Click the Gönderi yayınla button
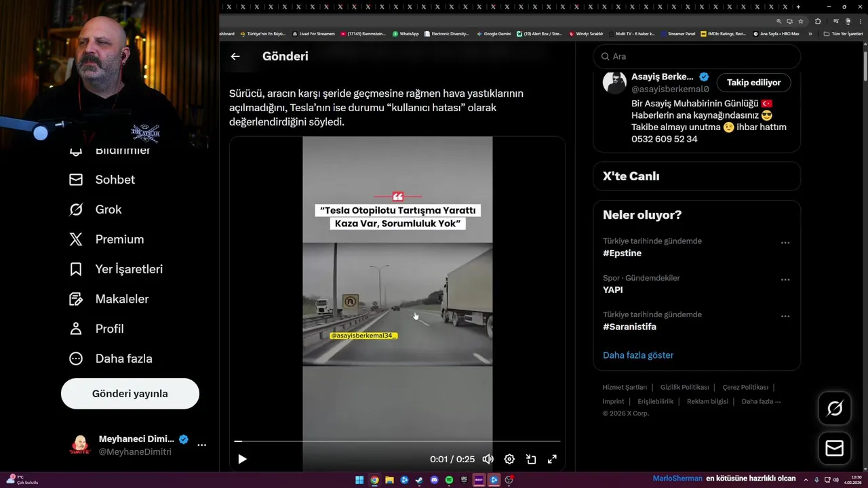The image size is (868, 488). pos(130,394)
